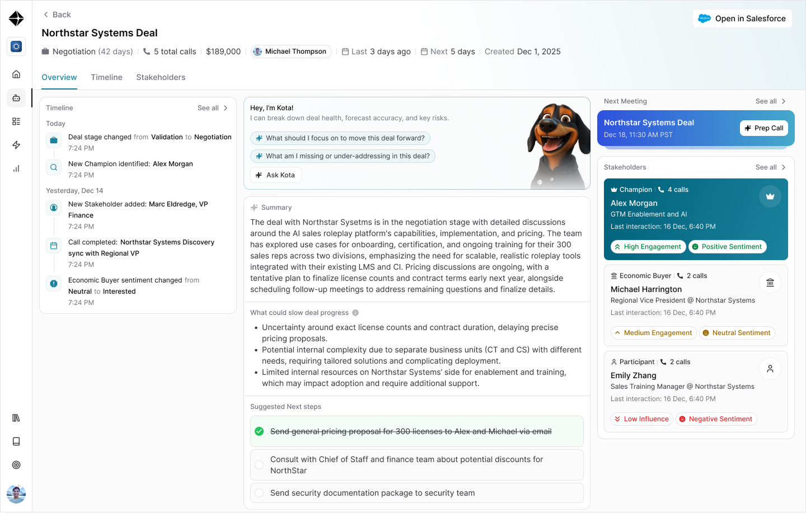This screenshot has height=532, width=806.
Task: Click phone icon next to 5 total calls
Action: click(x=147, y=51)
